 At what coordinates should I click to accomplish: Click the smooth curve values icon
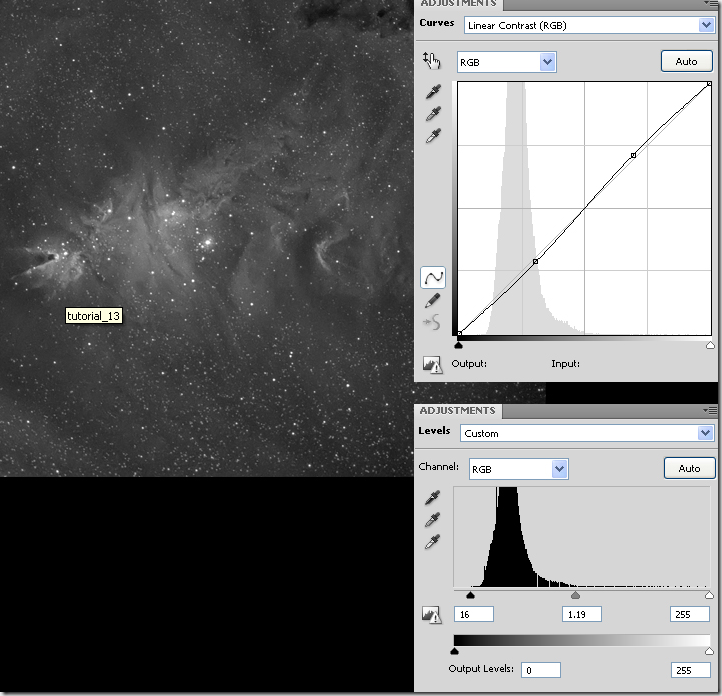click(431, 322)
